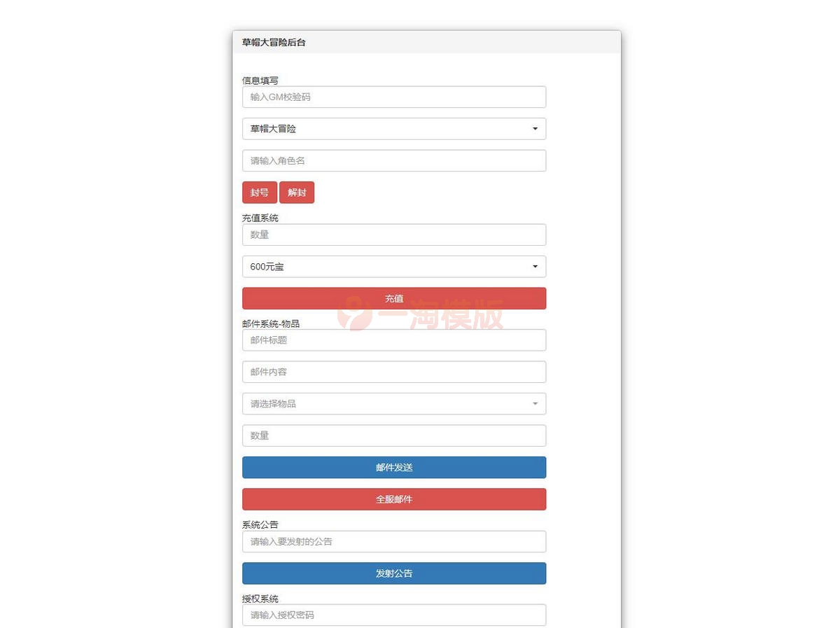Click the 请输入授权密码 authorization password field
840x628 pixels.
click(393, 615)
